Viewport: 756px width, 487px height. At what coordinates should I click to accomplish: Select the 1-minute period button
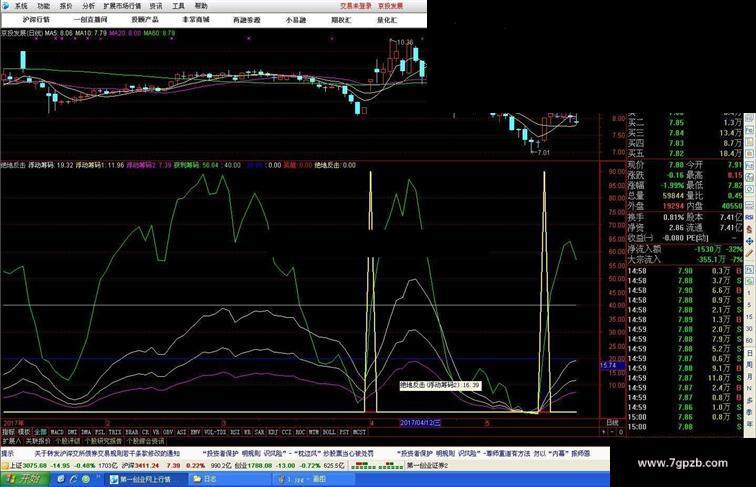pyautogui.click(x=749, y=295)
